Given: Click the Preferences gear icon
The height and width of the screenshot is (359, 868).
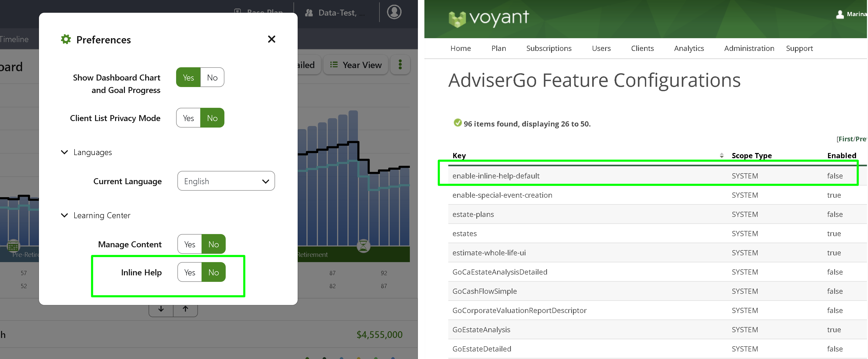Looking at the screenshot, I should point(66,39).
